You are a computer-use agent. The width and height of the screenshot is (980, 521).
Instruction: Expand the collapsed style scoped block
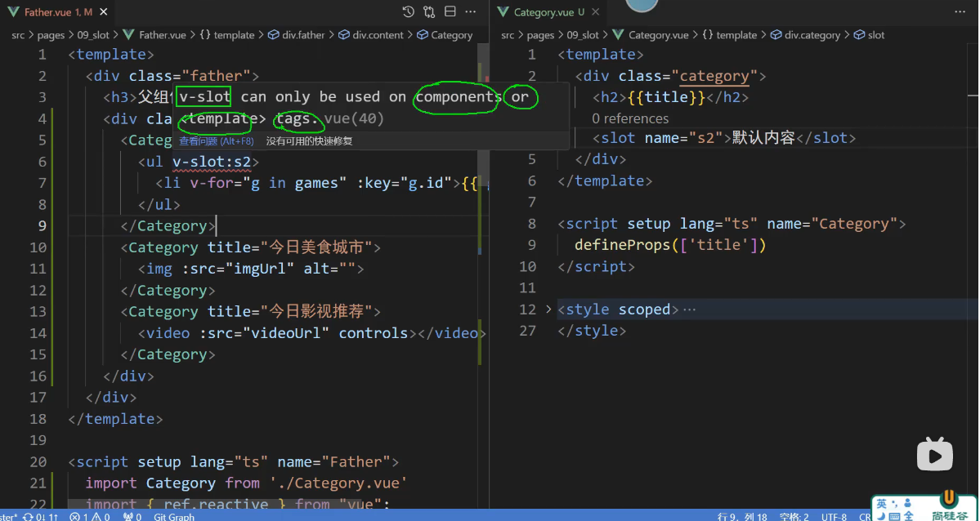(x=548, y=309)
